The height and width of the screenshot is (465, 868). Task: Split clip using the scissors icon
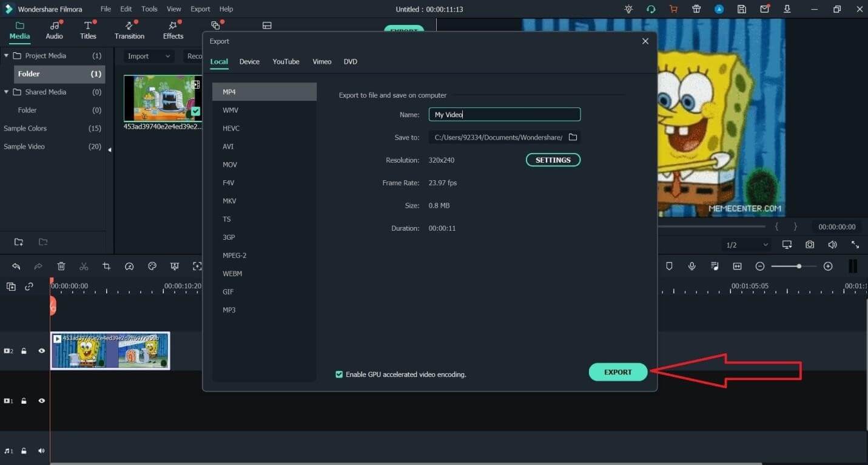[84, 266]
